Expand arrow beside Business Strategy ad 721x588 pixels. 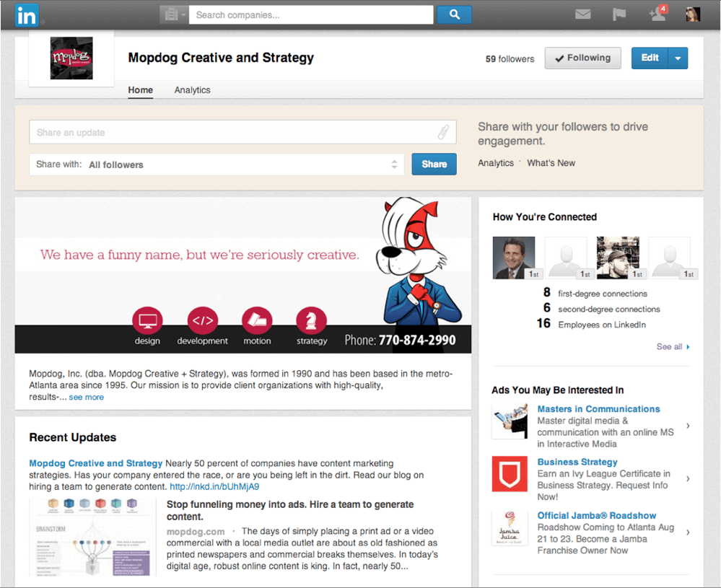tap(688, 478)
